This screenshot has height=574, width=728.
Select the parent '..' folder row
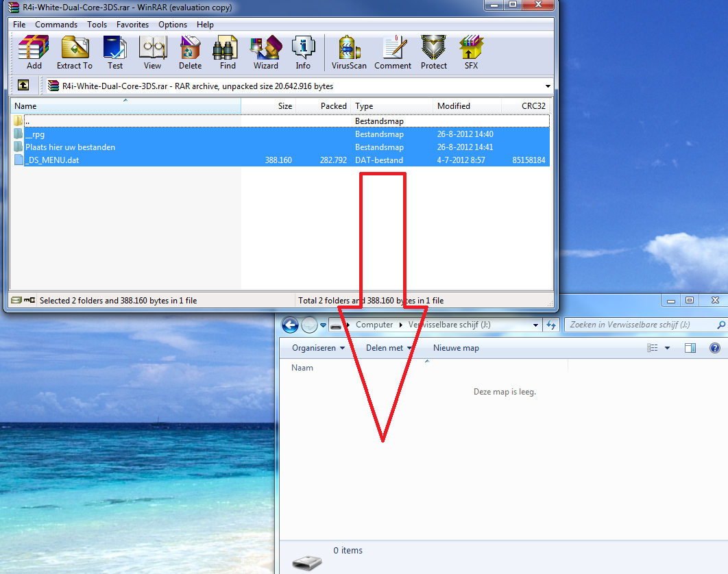click(x=280, y=121)
